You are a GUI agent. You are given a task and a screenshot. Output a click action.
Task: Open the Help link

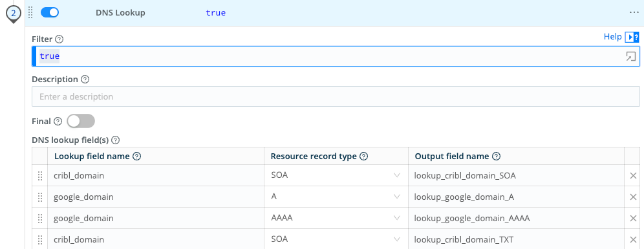pyautogui.click(x=612, y=37)
